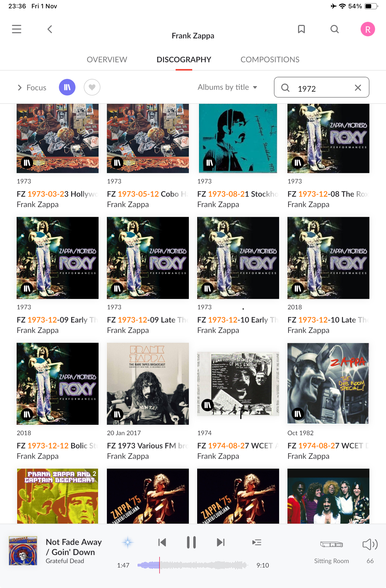Clear the 1972 filter text

(x=358, y=88)
